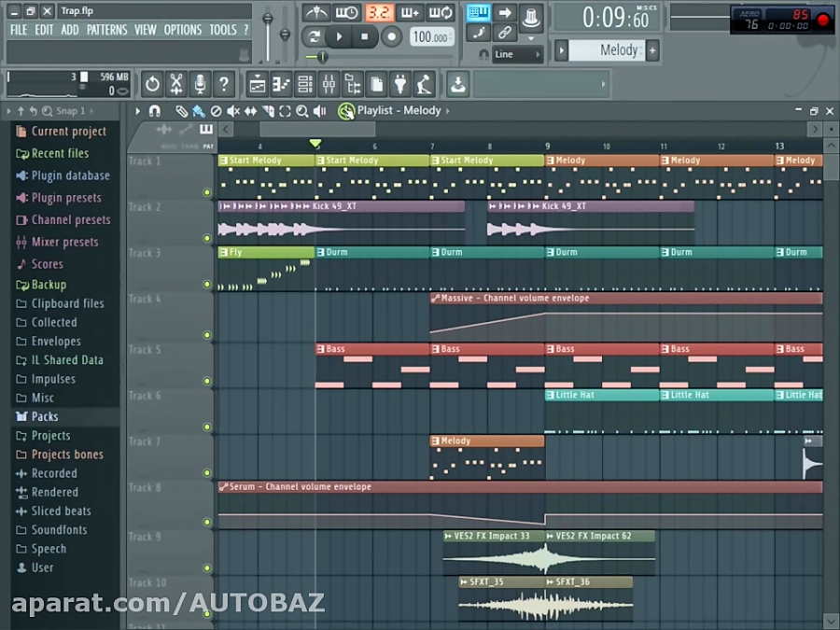
Task: Open the Mixer from the toolbar
Action: coord(330,84)
